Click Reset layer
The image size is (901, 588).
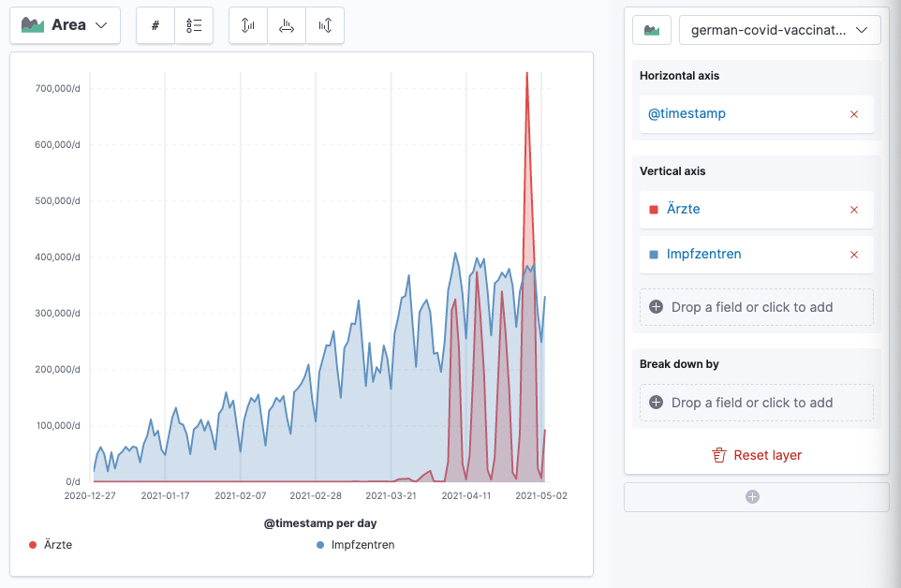pyautogui.click(x=757, y=455)
